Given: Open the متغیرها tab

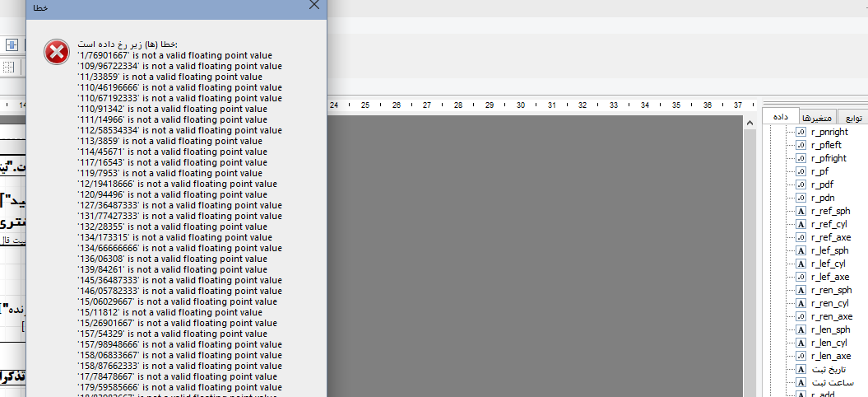Looking at the screenshot, I should [x=819, y=118].
